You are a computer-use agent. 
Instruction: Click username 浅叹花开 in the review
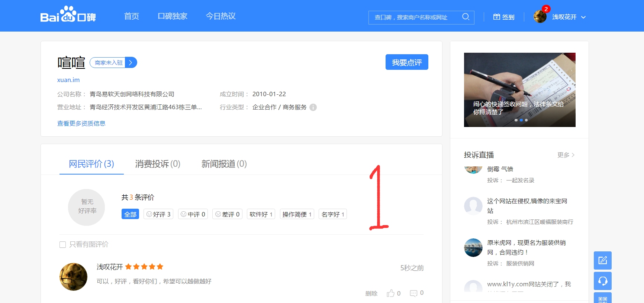(110, 267)
